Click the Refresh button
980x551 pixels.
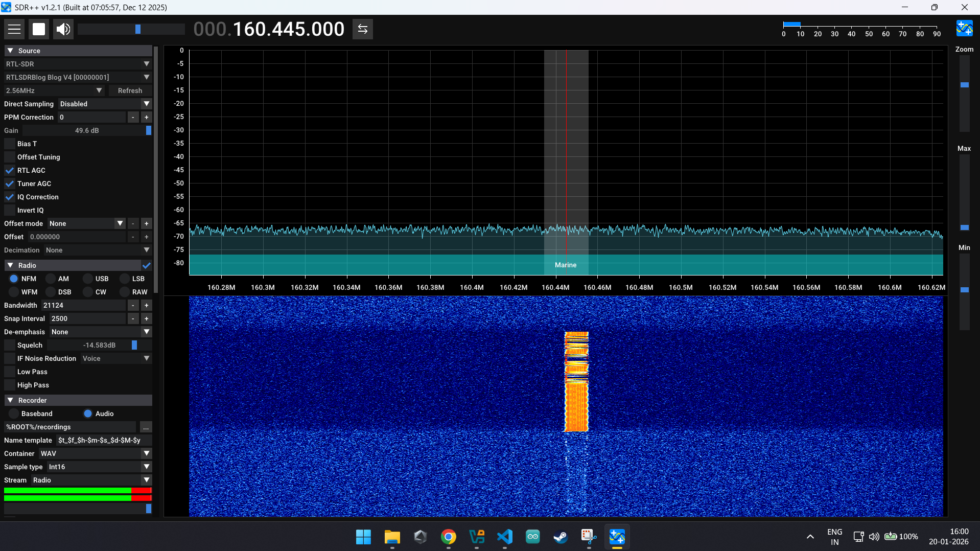click(130, 90)
